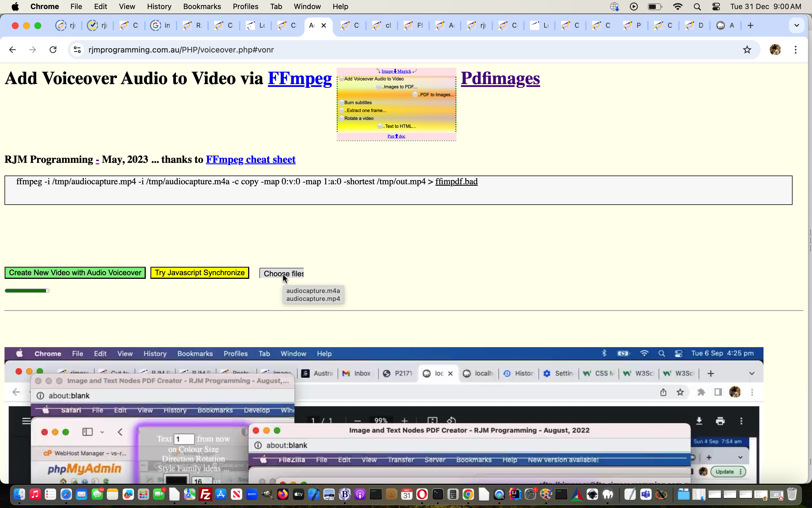Open the FFmpeg cheat sheet link
The image size is (812, 508).
click(251, 159)
